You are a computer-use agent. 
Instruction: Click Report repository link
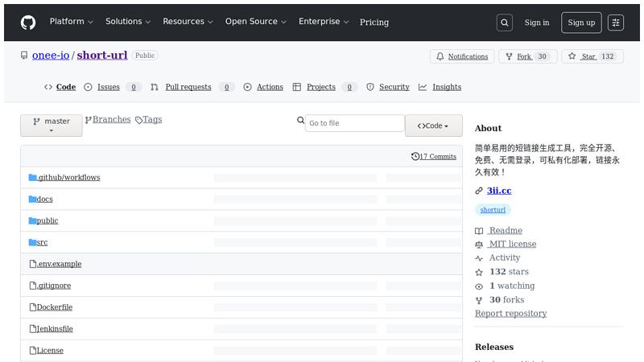[510, 313]
